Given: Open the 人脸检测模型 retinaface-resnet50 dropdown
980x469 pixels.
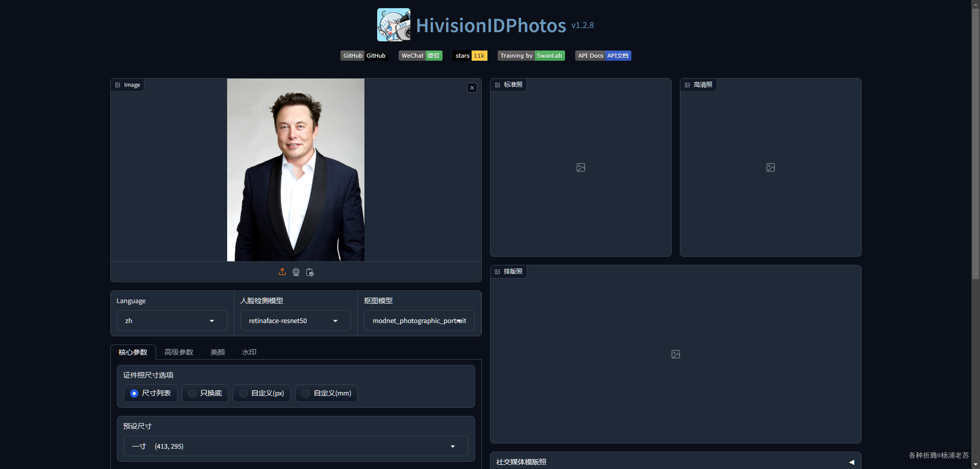Looking at the screenshot, I should coord(296,320).
